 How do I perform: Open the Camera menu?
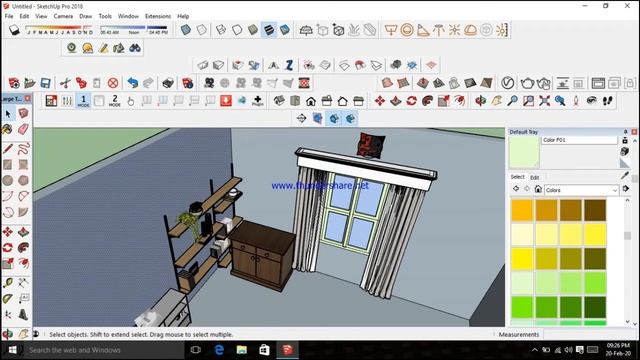(63, 16)
